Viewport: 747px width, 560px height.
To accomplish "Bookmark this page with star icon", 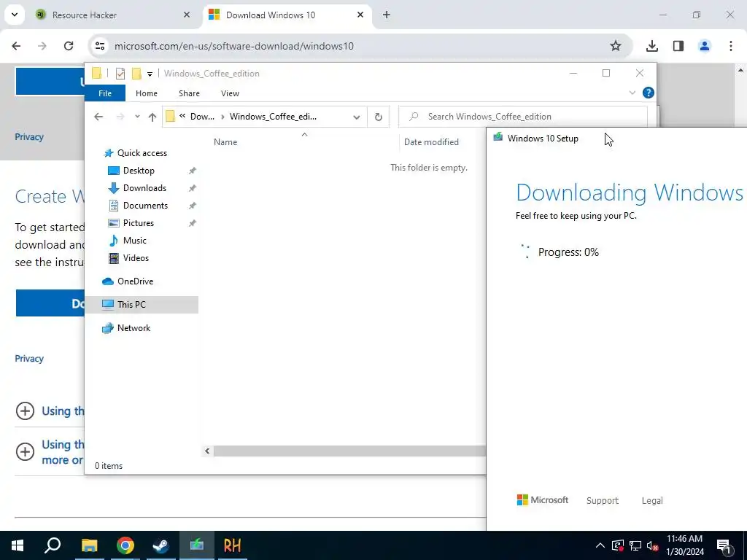I will (x=616, y=46).
